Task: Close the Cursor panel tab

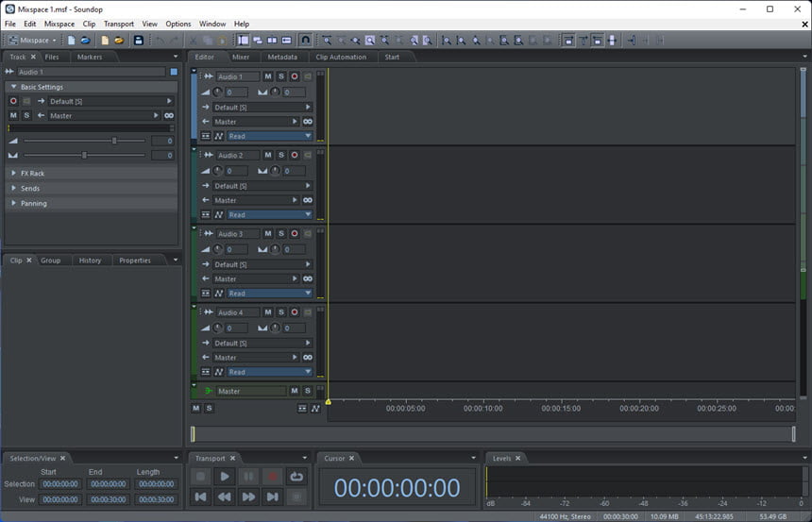Action: [x=351, y=459]
